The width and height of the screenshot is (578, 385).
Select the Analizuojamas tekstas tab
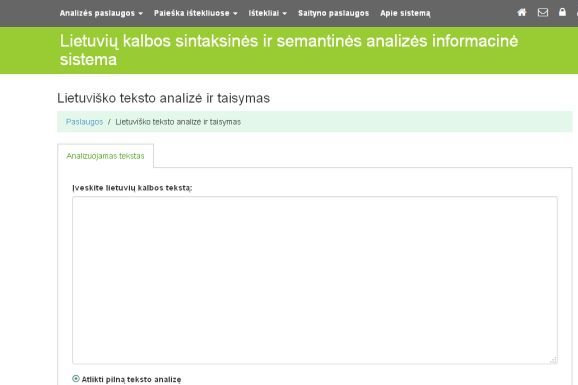tap(105, 156)
